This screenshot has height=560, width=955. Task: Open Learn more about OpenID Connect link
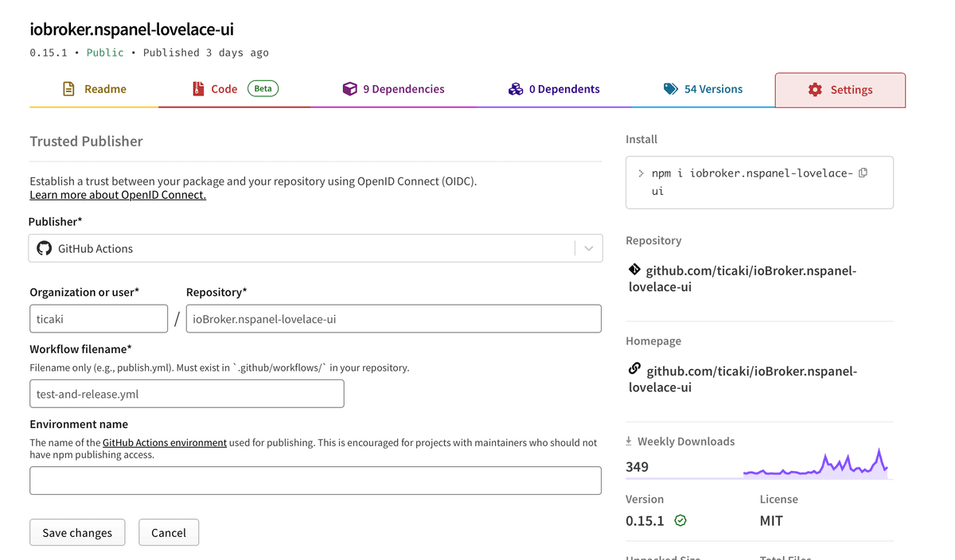(x=118, y=195)
